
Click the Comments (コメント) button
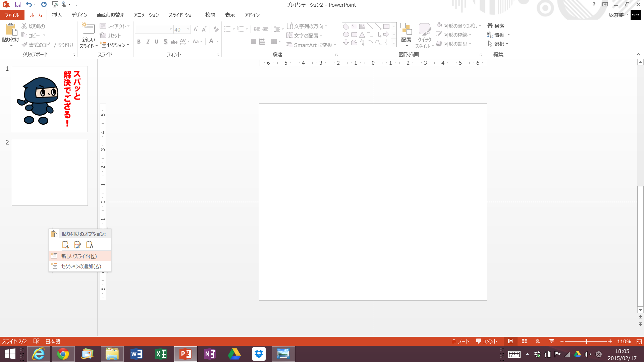click(487, 341)
